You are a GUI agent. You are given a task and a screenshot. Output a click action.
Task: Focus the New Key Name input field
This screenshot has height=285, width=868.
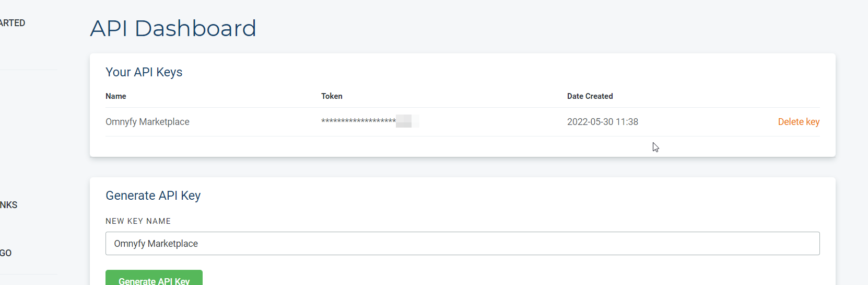click(x=462, y=244)
